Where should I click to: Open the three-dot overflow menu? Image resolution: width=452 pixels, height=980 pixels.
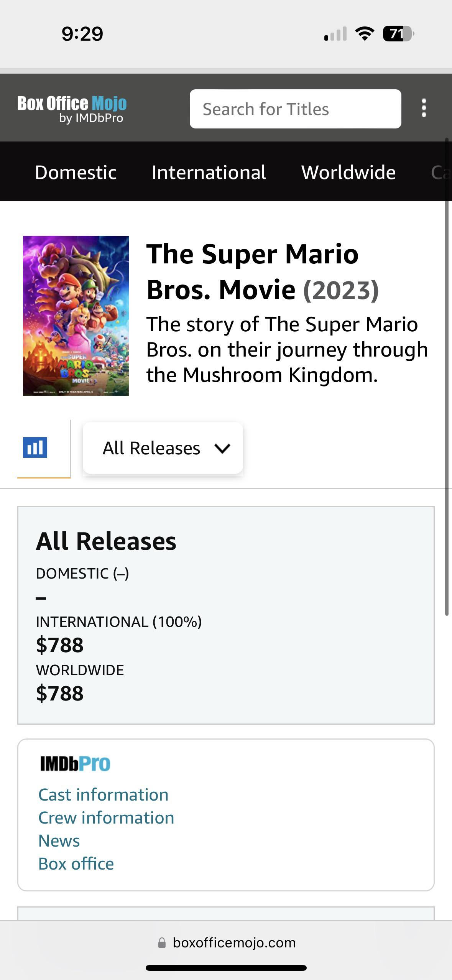tap(423, 109)
